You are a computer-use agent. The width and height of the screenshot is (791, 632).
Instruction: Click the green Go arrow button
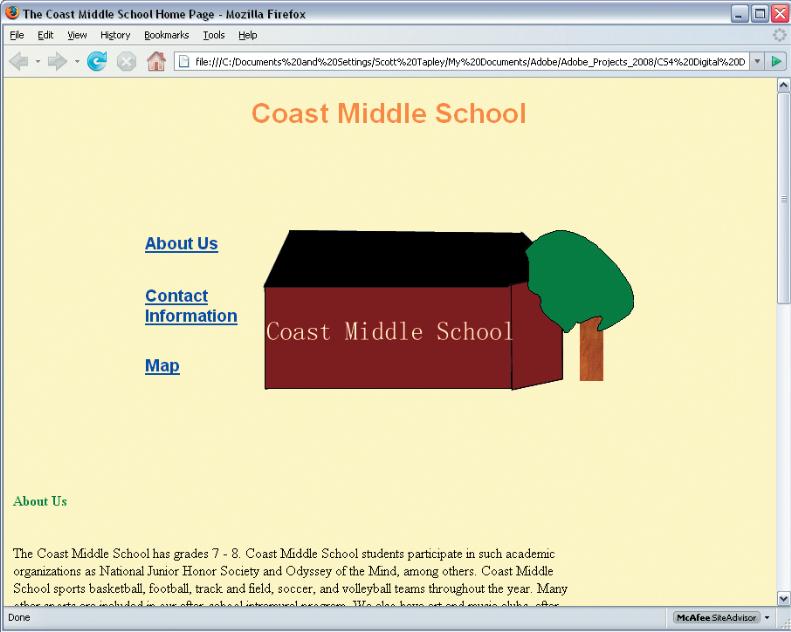click(x=776, y=62)
